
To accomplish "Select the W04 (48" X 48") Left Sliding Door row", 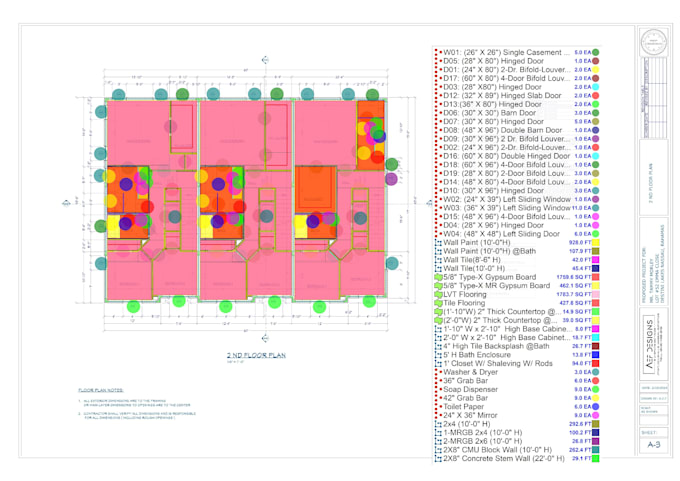I will point(517,234).
